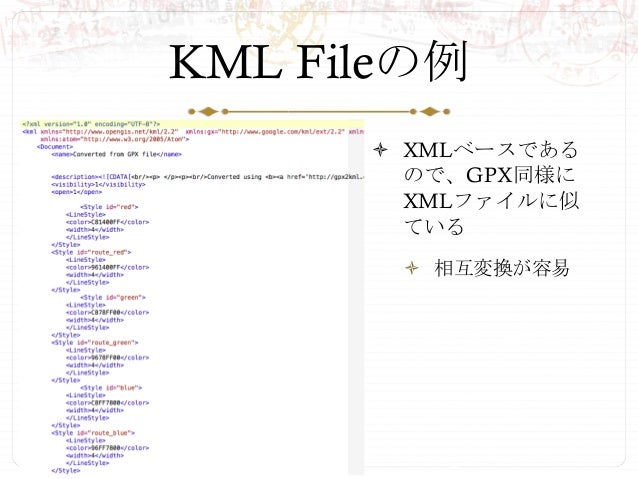Screen dimensions: 638x479
Task: Click the <Style id="green"> tag
Action: pyautogui.click(x=113, y=297)
